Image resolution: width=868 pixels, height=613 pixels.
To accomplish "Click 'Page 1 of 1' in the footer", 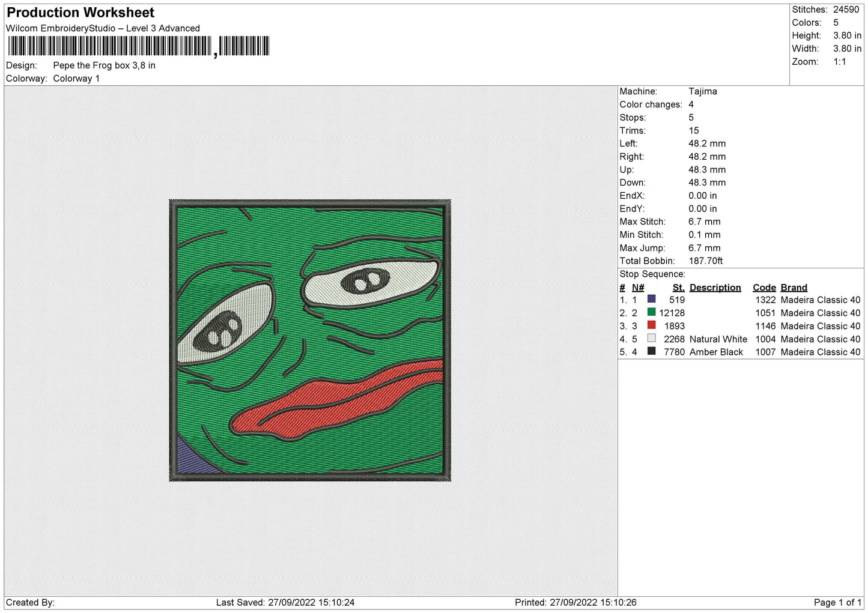I will (x=837, y=602).
